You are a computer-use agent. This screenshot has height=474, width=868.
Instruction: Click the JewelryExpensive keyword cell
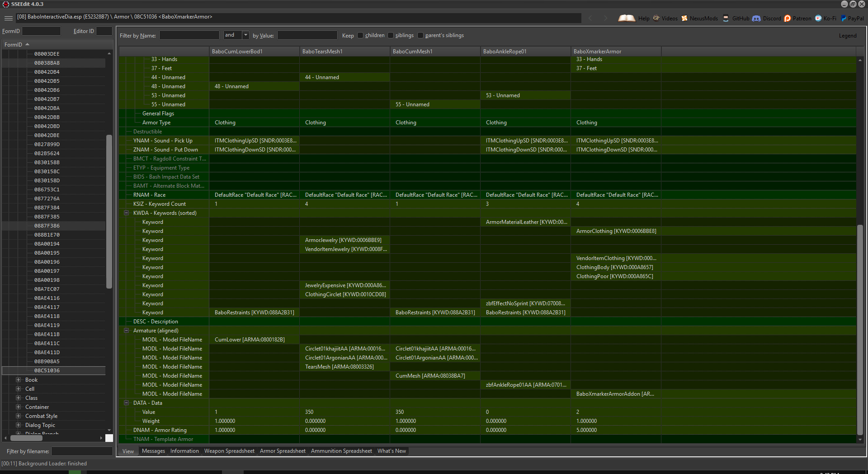344,285
